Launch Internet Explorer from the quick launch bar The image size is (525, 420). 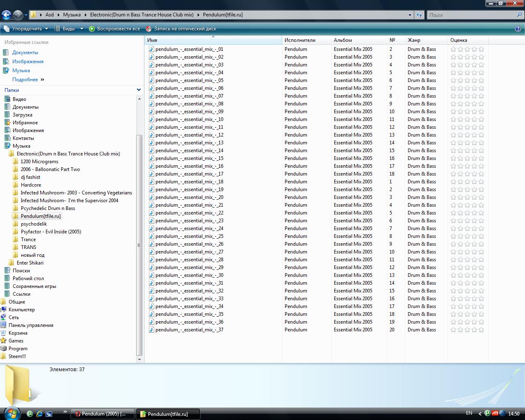(39, 414)
